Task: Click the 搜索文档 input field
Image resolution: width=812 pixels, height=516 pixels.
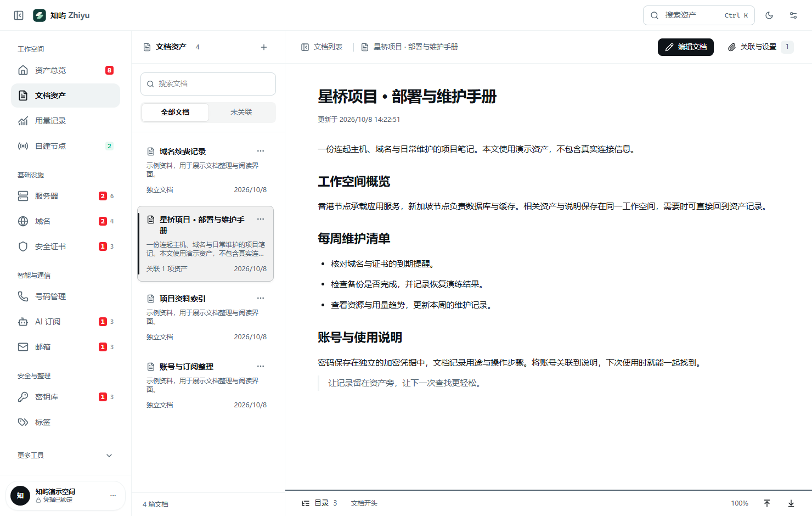Action: [208, 84]
